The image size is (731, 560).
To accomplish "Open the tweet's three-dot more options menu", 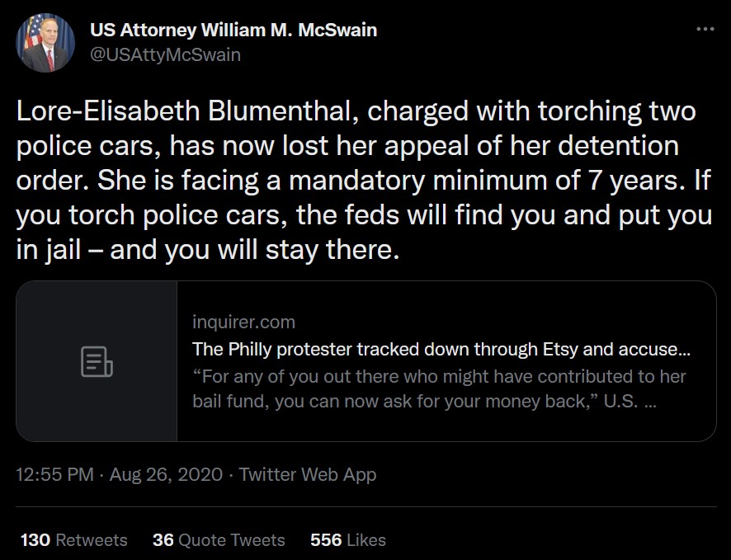I will (705, 30).
